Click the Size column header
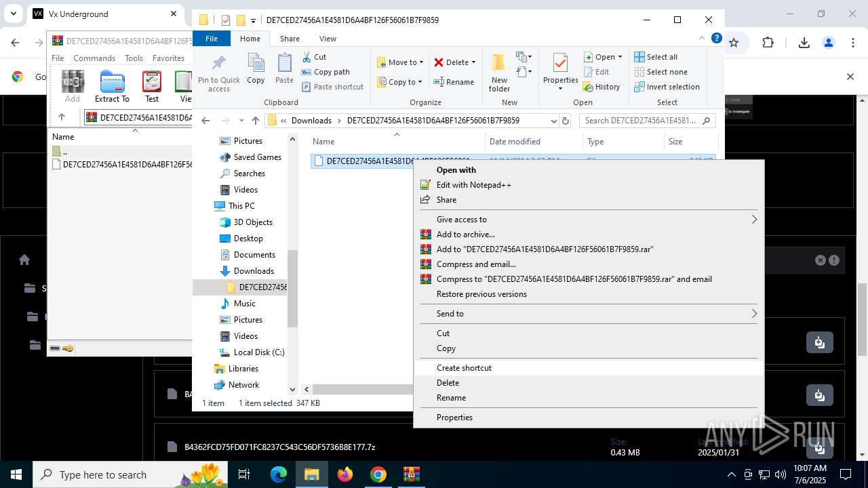The height and width of the screenshot is (488, 868). (x=690, y=142)
